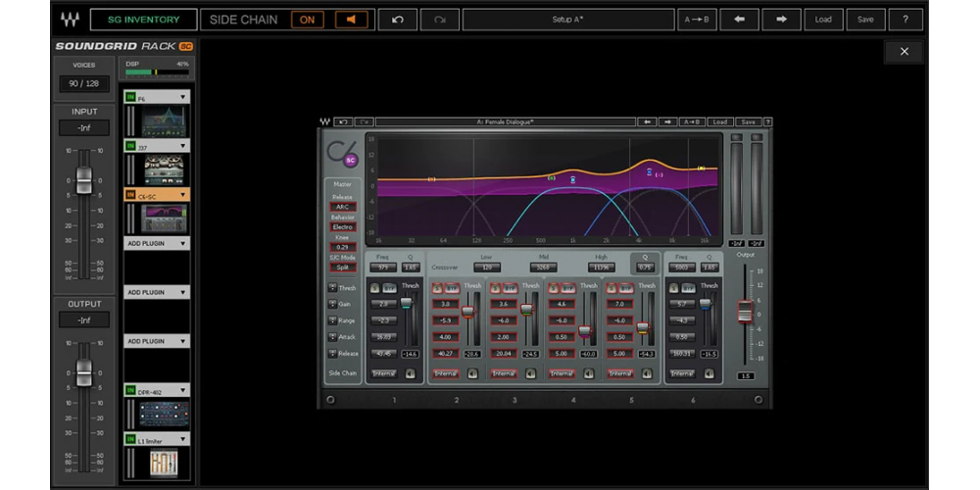Open the C6 plugin help question mark
The width and height of the screenshot is (980, 490).
click(x=767, y=122)
